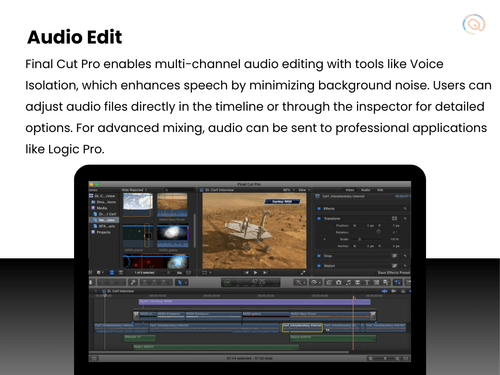The image size is (500, 375).
Task: Select the green Space exterior audio clip
Action: coord(333,338)
